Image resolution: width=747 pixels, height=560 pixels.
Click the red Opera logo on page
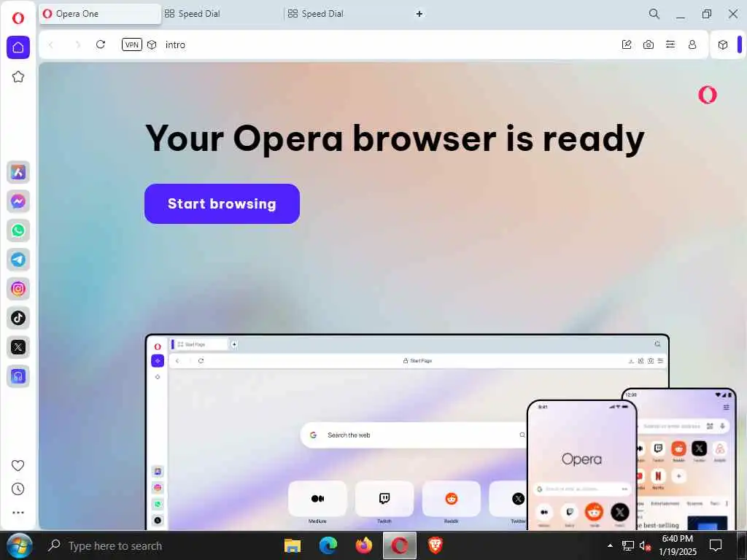[708, 95]
